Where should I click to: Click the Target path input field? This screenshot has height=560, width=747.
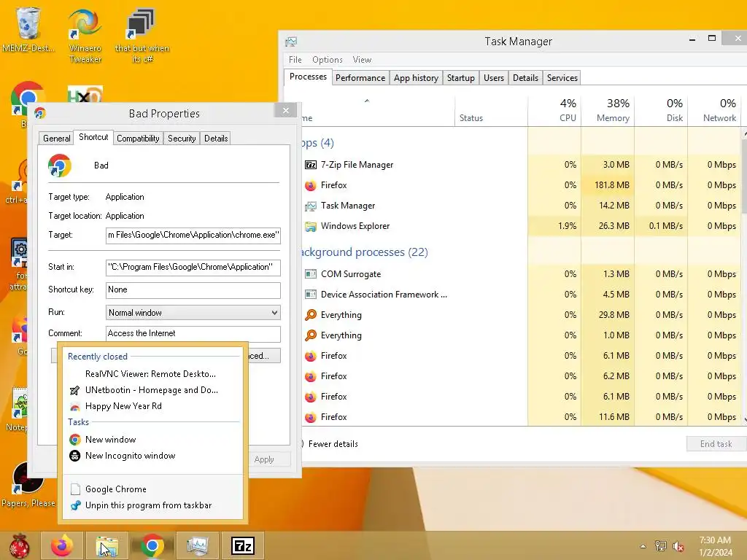coord(193,236)
